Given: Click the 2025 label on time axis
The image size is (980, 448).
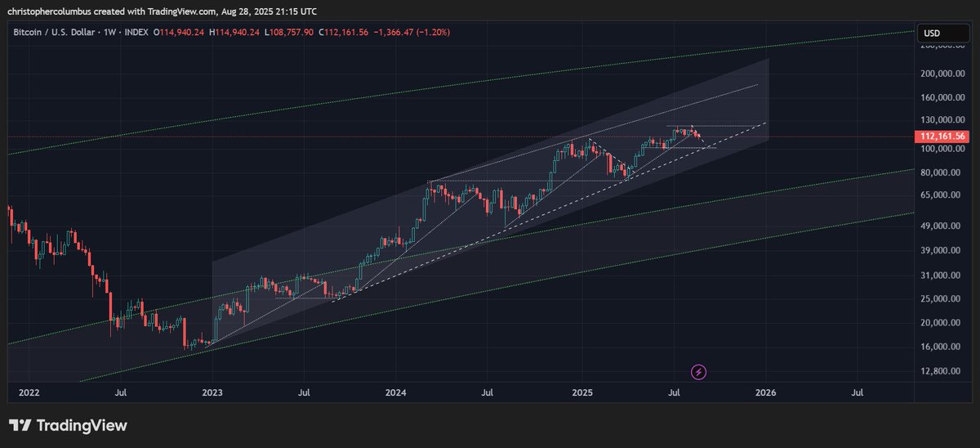Looking at the screenshot, I should click(581, 393).
